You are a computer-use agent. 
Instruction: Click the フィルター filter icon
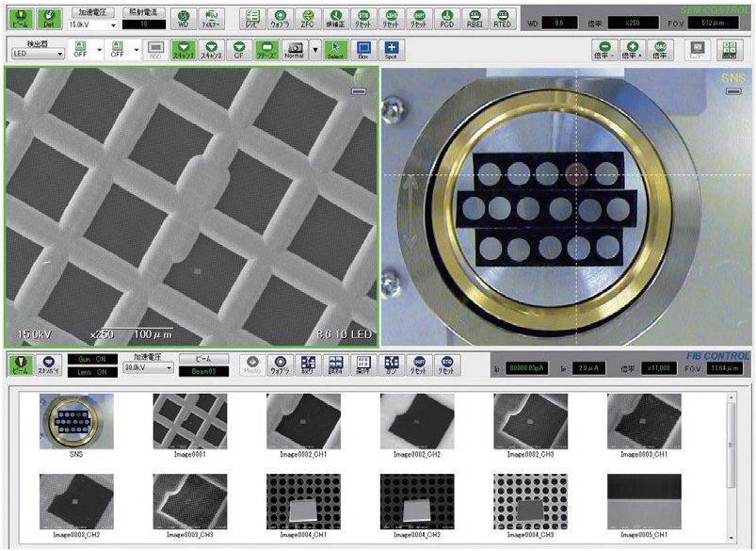[x=211, y=19]
